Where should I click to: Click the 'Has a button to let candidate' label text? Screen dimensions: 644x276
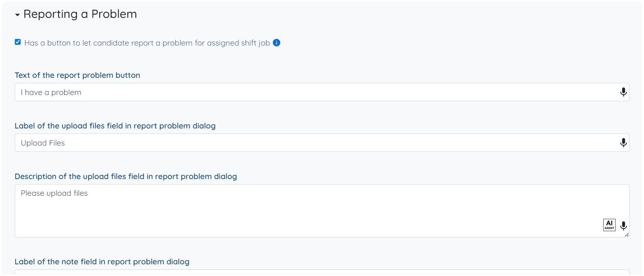tap(147, 43)
